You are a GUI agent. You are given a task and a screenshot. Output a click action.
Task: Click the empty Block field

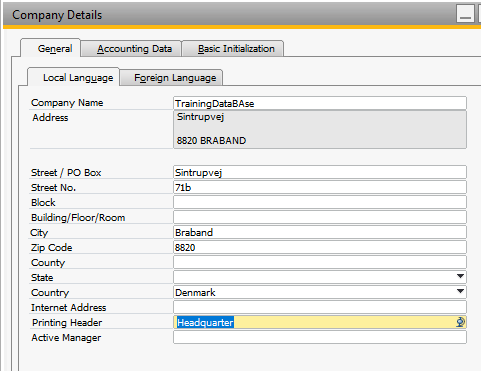tap(320, 202)
